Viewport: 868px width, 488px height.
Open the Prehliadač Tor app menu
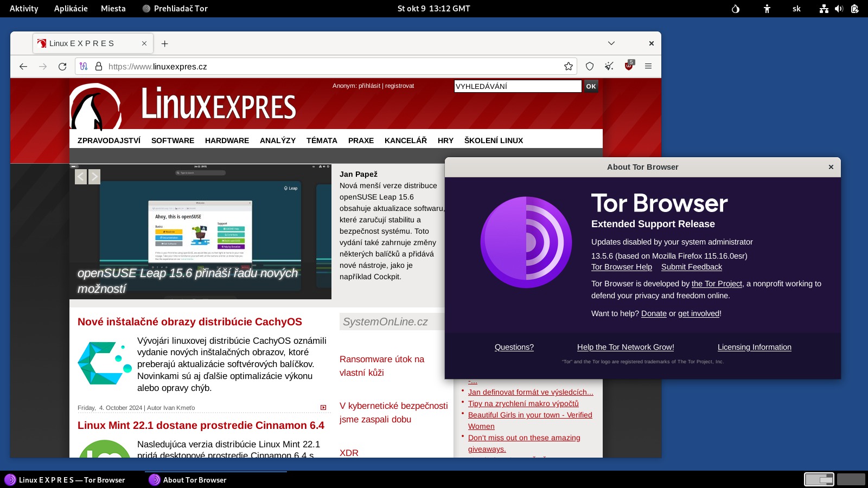[x=175, y=9]
